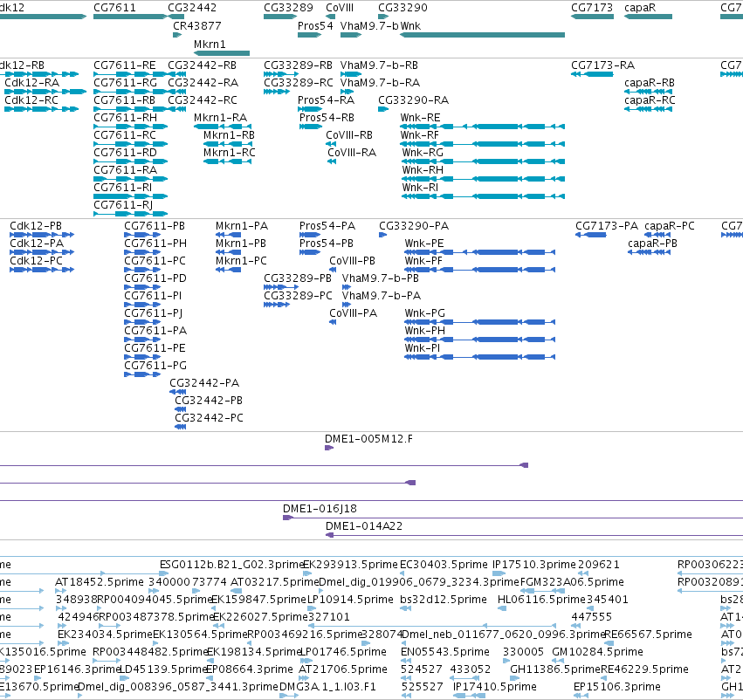Select the CG33289-PB CDS label
Image resolution: width=743 pixels, height=700 pixels.
(298, 278)
